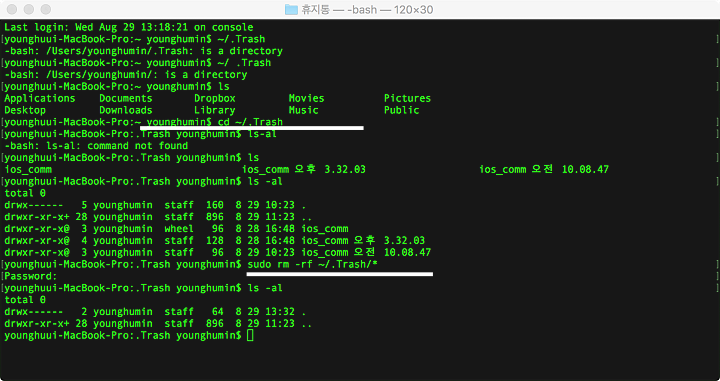Click the 'sudo rm -rf ~/.Trash/*' command

click(x=312, y=264)
